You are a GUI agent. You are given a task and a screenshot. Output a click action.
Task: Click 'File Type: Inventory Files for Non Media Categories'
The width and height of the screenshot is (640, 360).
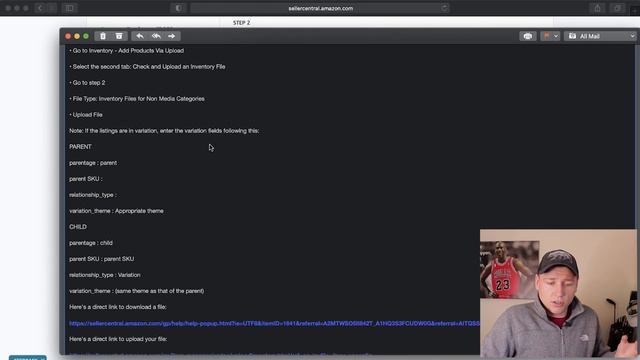point(138,99)
